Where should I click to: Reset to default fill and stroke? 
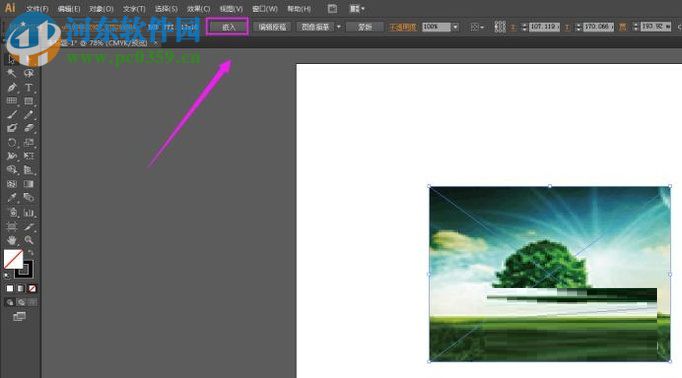pos(7,275)
